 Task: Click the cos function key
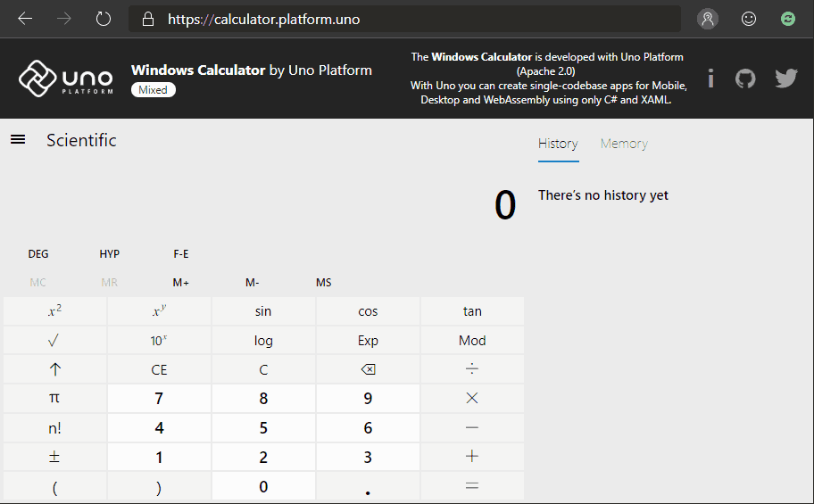click(368, 311)
